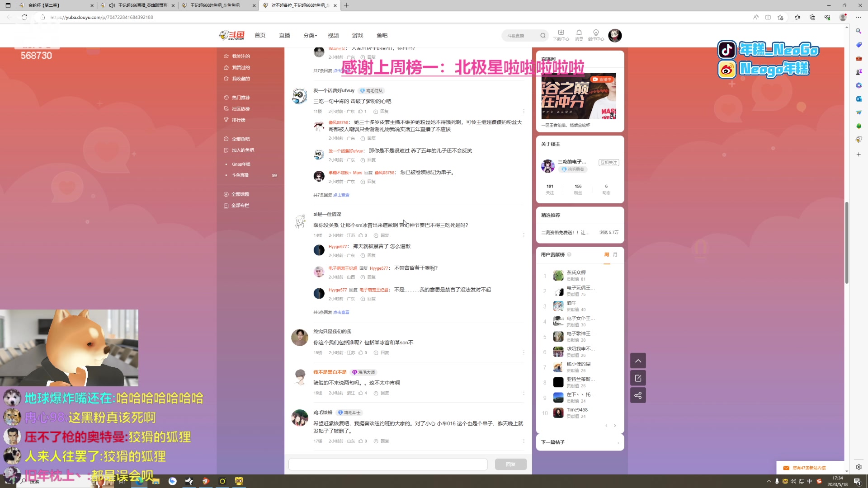The width and height of the screenshot is (868, 488).
Task: Switch contribution ranking to 月 tab
Action: click(615, 255)
